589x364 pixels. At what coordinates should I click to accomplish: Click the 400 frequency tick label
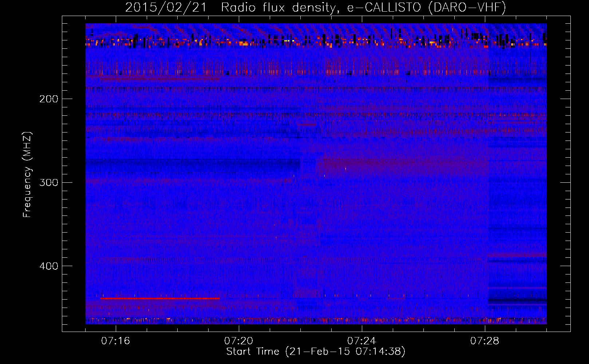49,266
